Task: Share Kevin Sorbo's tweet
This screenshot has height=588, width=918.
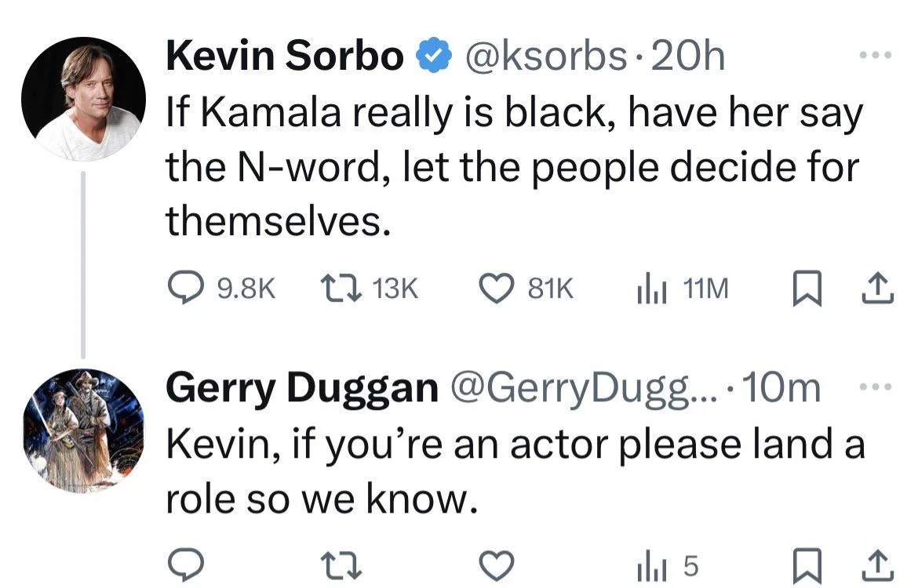Action: (x=877, y=290)
